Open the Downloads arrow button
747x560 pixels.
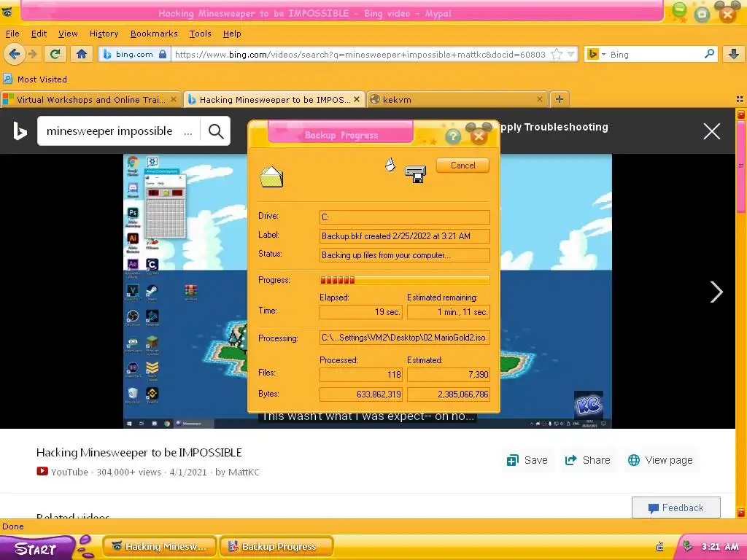pos(734,54)
